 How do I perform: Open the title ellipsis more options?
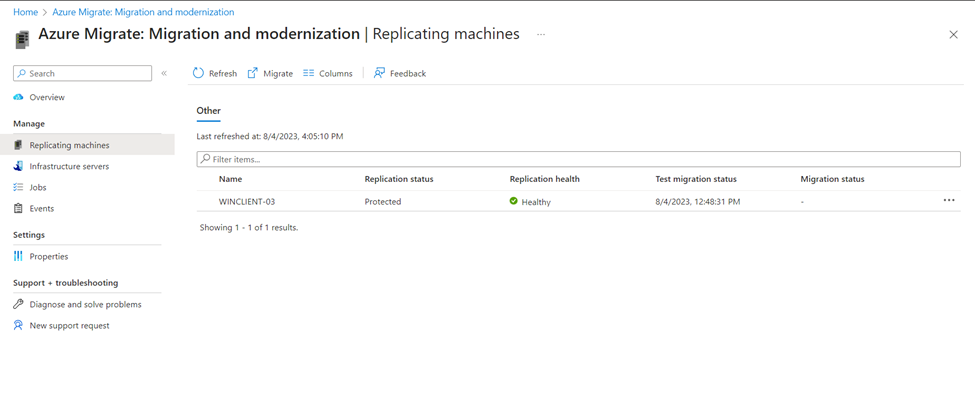541,35
